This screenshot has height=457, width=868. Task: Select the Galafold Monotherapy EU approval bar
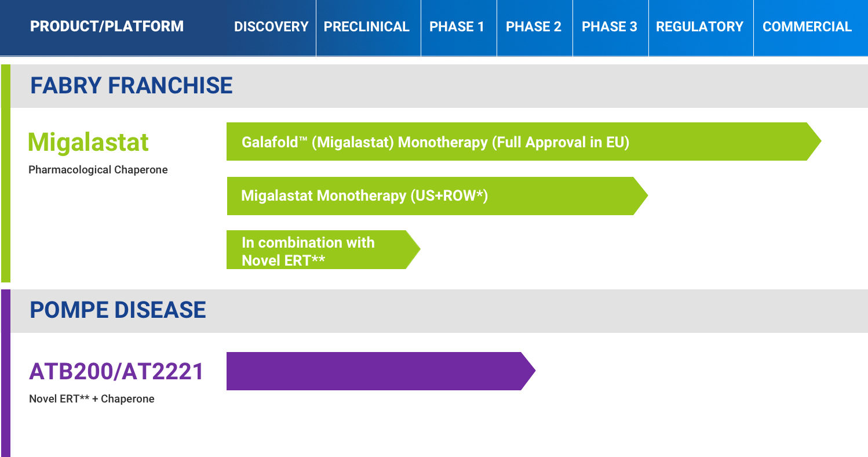tap(524, 142)
